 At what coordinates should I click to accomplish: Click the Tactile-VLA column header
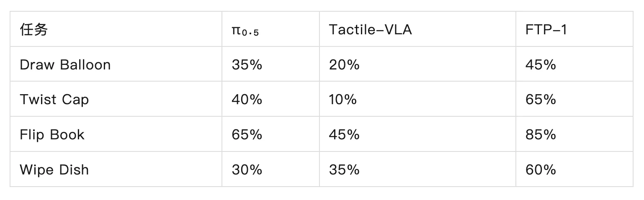417,29
